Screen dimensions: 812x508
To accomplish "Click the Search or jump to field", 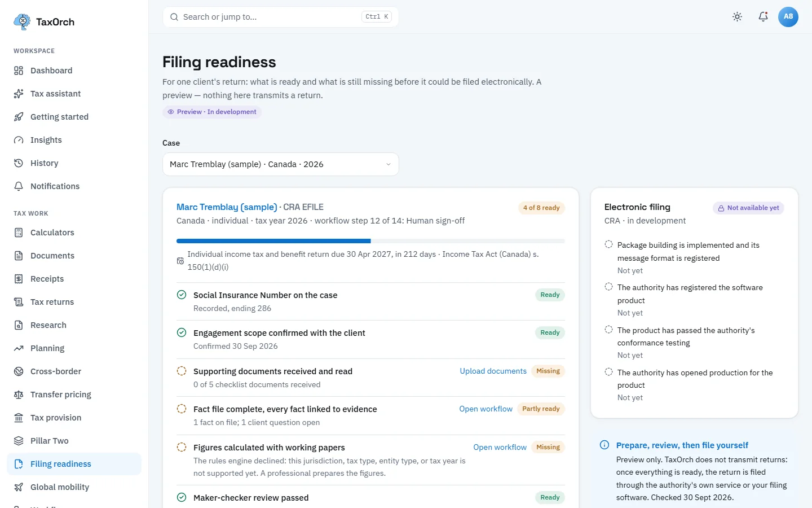I will (x=280, y=17).
